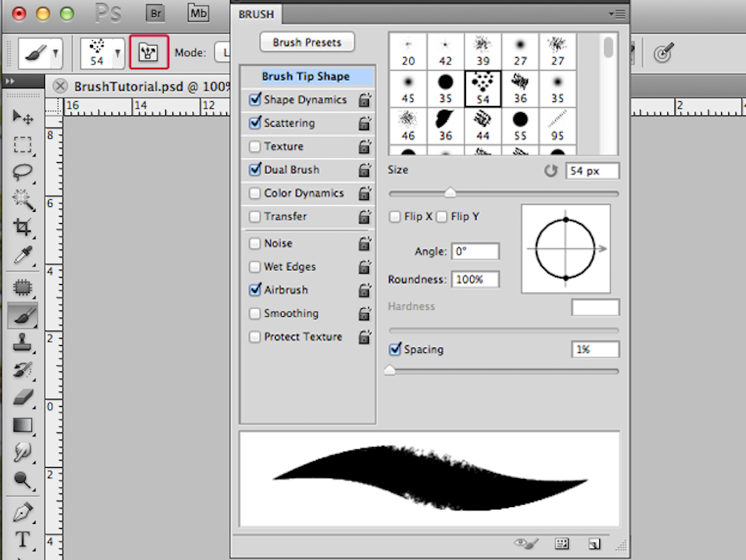
Task: Select the Crop tool
Action: pos(21,226)
